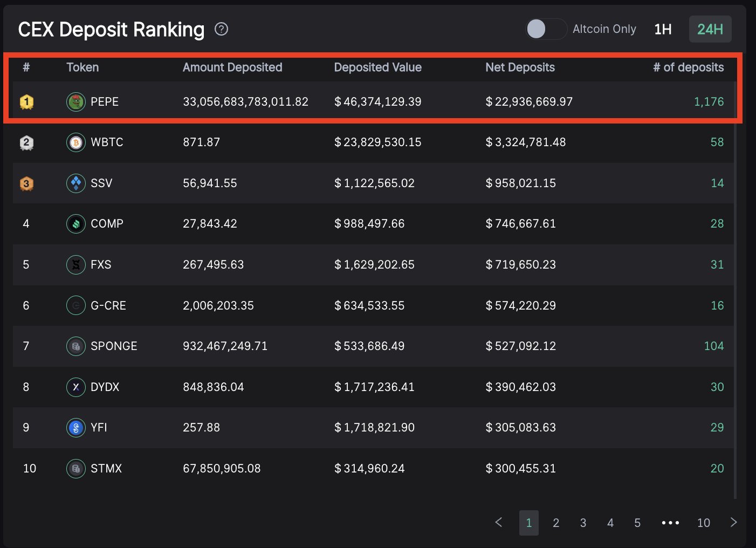Open pagination page 4

pyautogui.click(x=610, y=523)
